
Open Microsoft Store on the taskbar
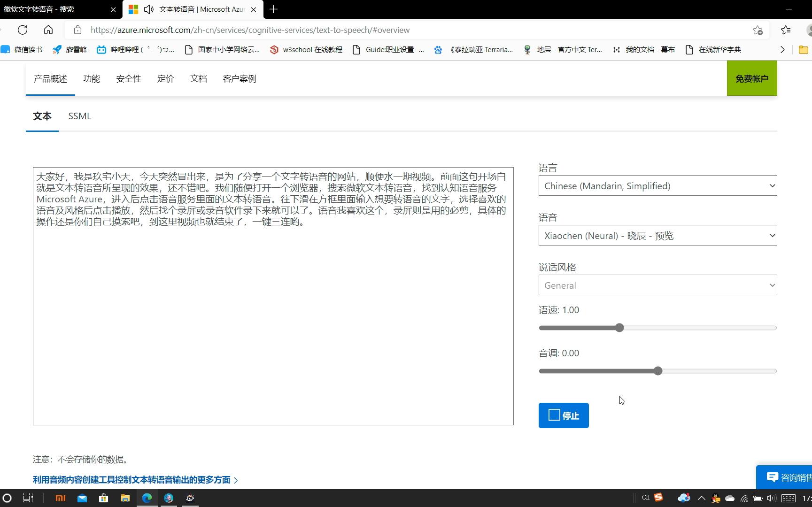tap(104, 498)
